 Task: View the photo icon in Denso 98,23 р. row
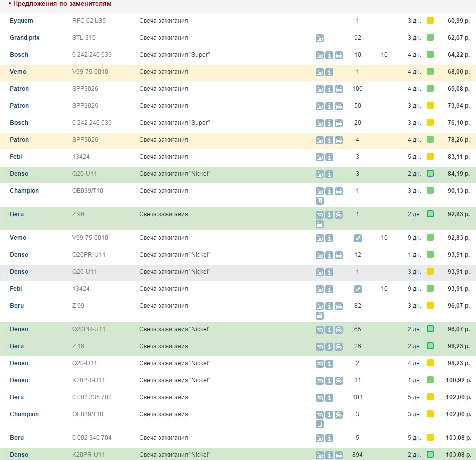point(319,364)
